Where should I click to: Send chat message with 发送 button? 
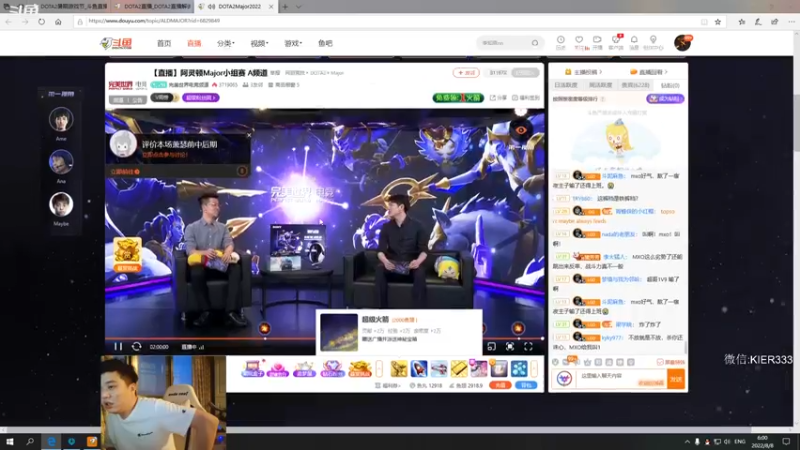676,379
